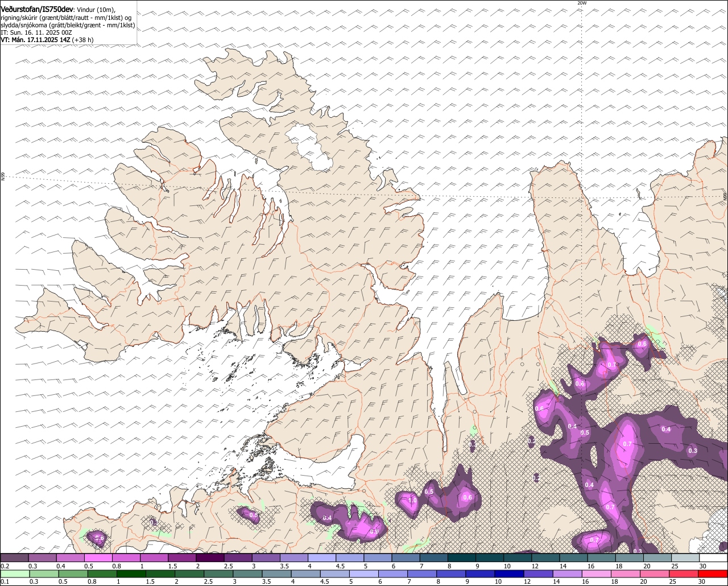Click the 'slydda/snjókoma' legend description line

coord(68,25)
